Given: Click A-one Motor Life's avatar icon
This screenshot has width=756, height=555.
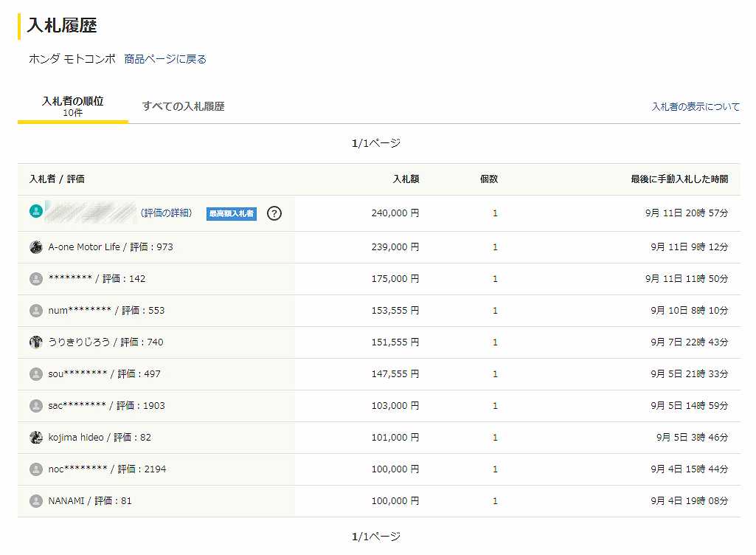Looking at the screenshot, I should 35,247.
